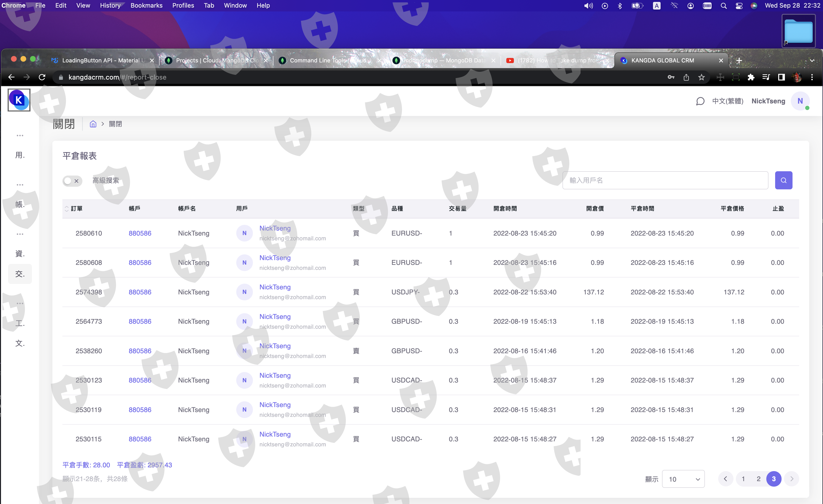Open the macOS Control Center toggle icon
The width and height of the screenshot is (823, 504).
point(739,6)
